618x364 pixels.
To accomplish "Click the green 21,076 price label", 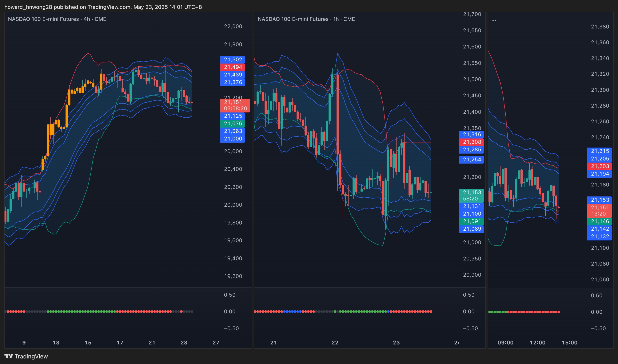I will pyautogui.click(x=233, y=124).
